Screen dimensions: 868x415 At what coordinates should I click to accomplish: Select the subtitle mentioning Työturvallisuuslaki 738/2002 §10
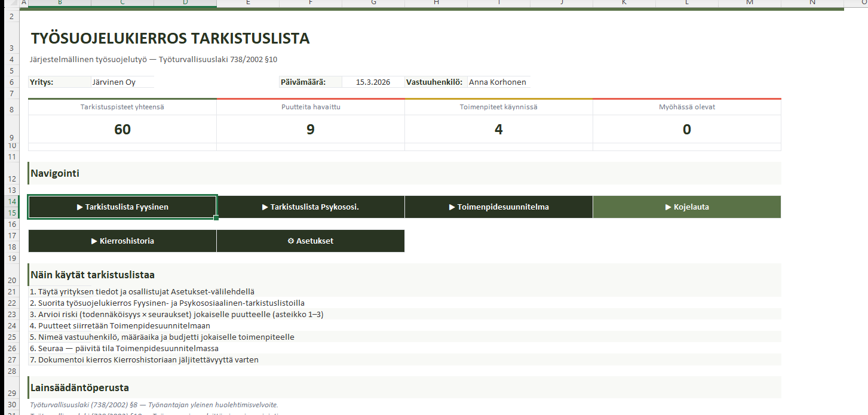coord(154,60)
